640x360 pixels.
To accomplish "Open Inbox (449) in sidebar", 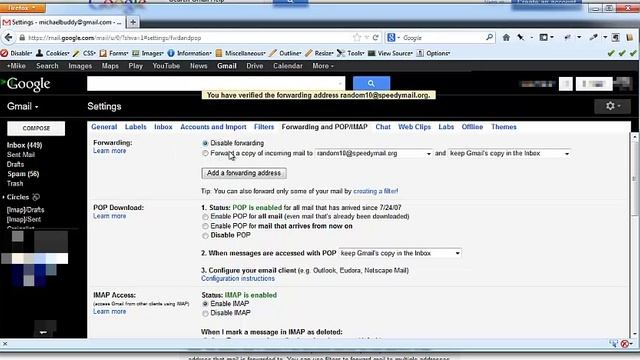I will tap(24, 145).
